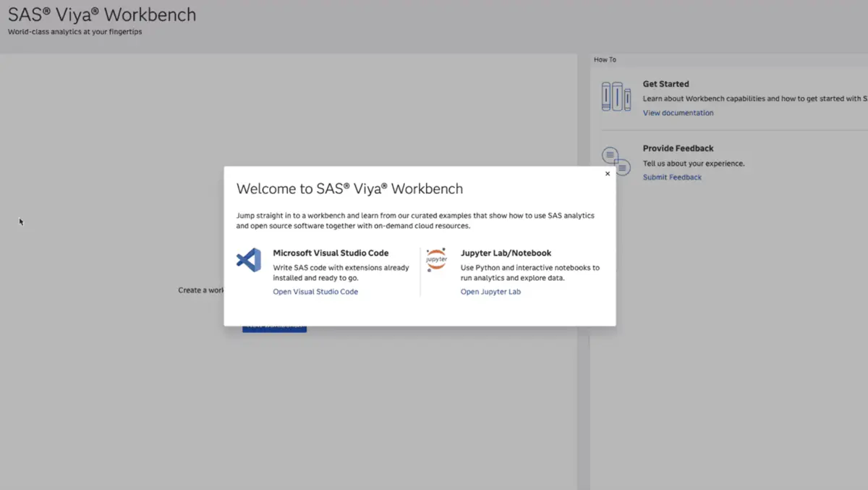This screenshot has height=490, width=868.
Task: Open the Visual Studio Code logo icon
Action: (x=249, y=260)
